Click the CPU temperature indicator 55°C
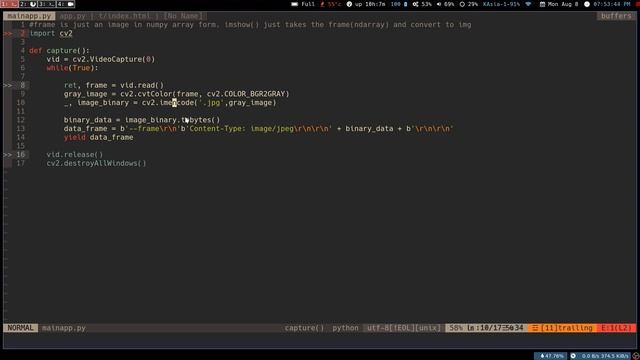The height and width of the screenshot is (360, 640). click(331, 4)
